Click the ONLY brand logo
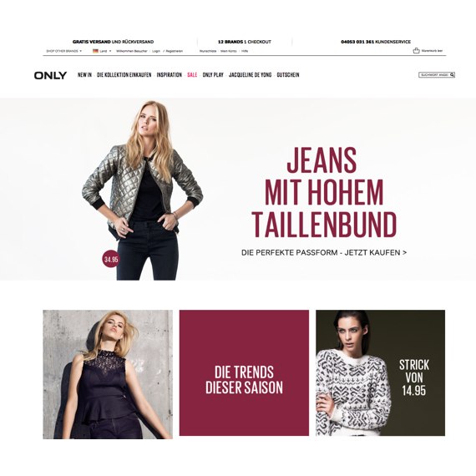Screen dimensions: 476x476 [50, 75]
